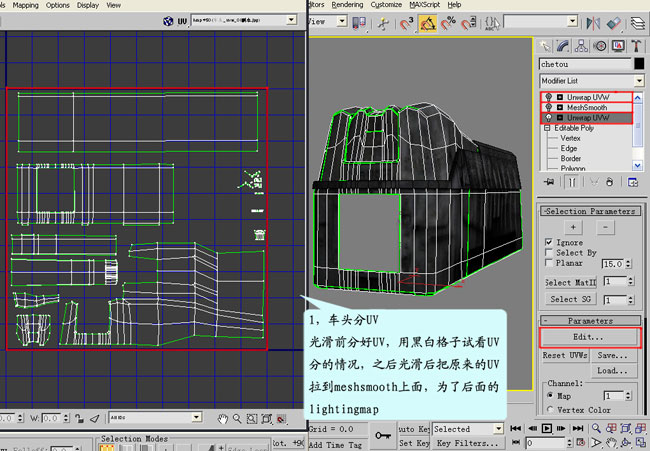
Task: Open the MAXScript menu
Action: (x=424, y=5)
